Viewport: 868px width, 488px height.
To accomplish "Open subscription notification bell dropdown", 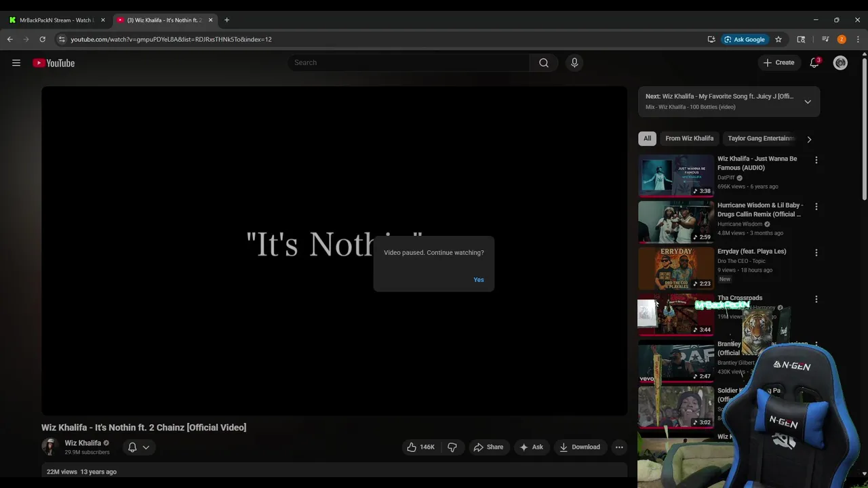I will pos(138,447).
